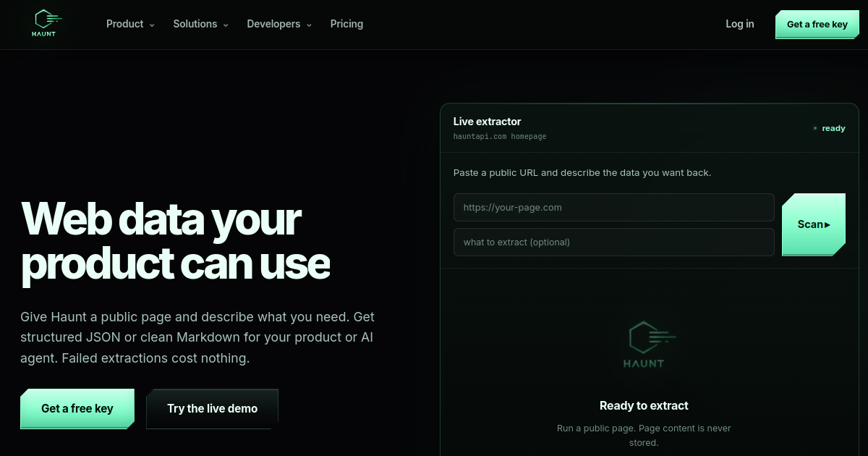Select the Ready to extract heading
This screenshot has width=868, height=456.
pyautogui.click(x=644, y=405)
